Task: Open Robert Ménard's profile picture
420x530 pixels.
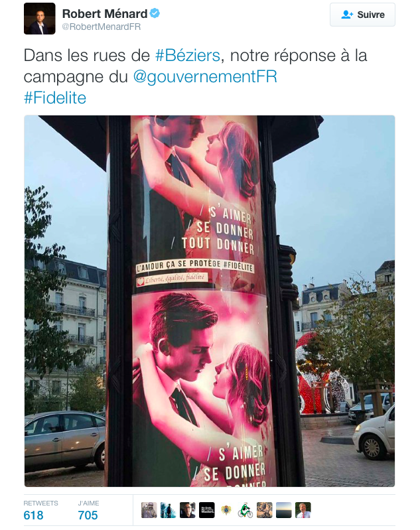Action: [x=40, y=19]
